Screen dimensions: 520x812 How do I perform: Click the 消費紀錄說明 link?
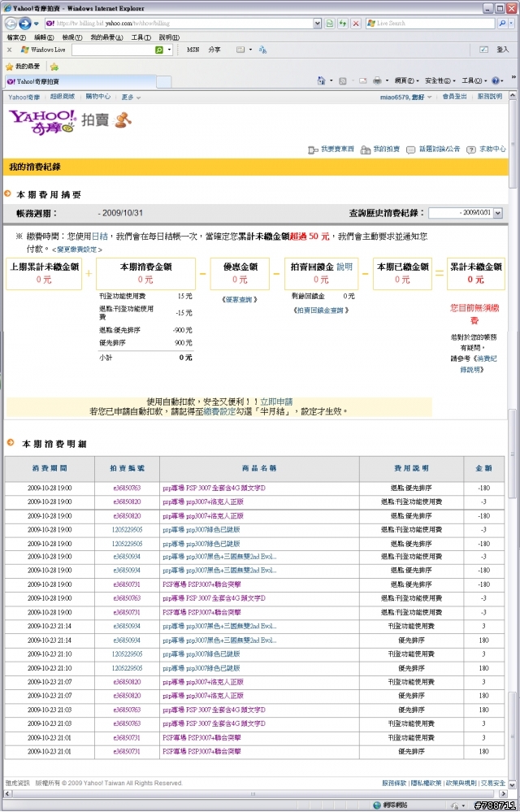click(479, 364)
